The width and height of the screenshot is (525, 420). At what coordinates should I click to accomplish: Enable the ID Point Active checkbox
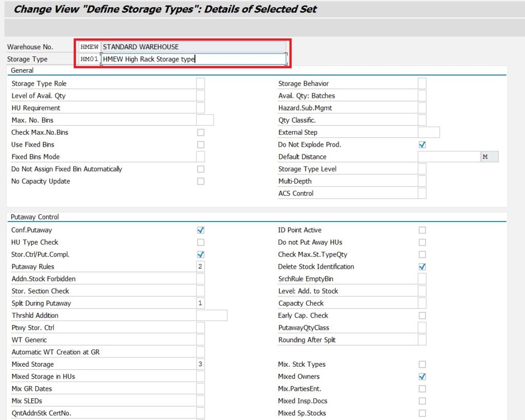422,230
